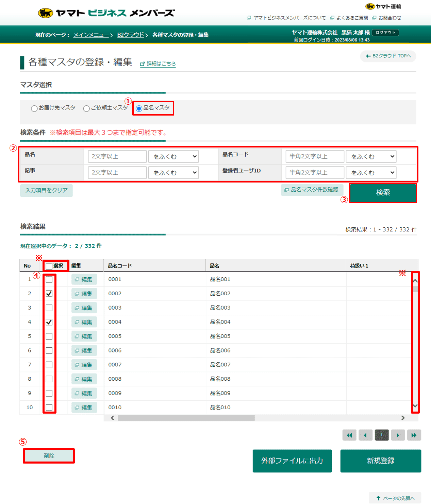Click ページの先頭へ up arrow button
Screen dimensions: 431x504
[395, 498]
